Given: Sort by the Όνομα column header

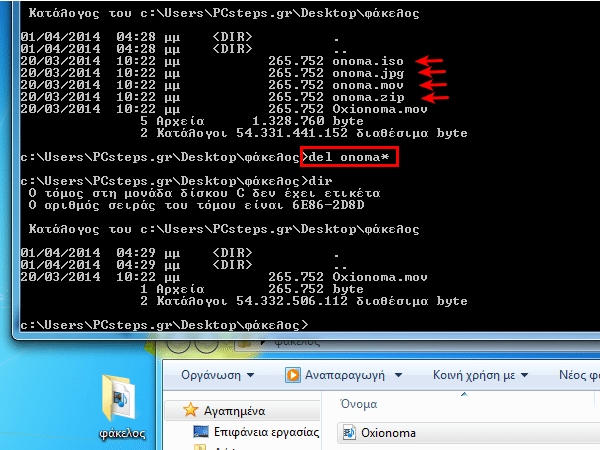Looking at the screenshot, I should click(x=359, y=404).
